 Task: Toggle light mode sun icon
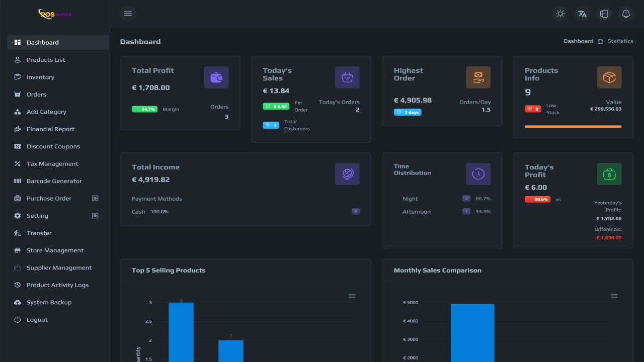[560, 14]
